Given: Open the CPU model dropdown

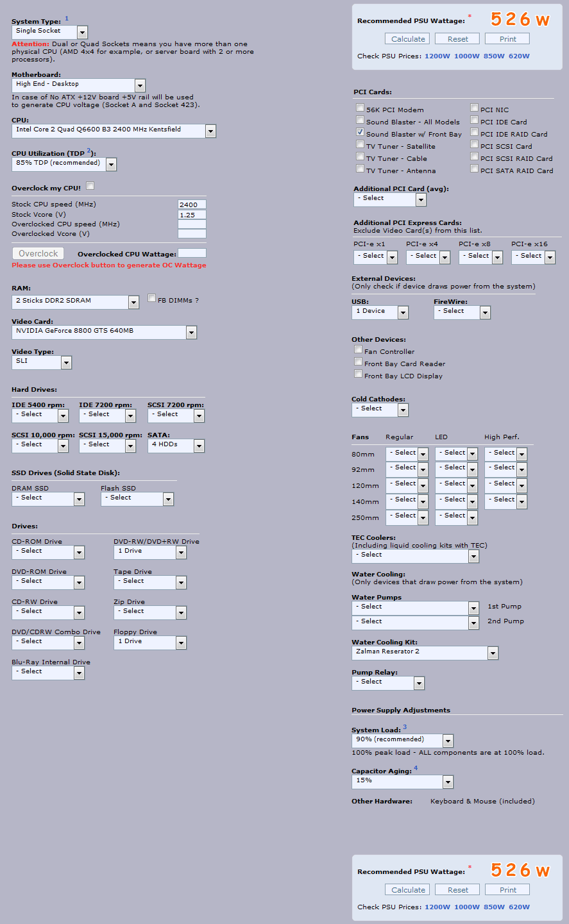Looking at the screenshot, I should tap(114, 131).
